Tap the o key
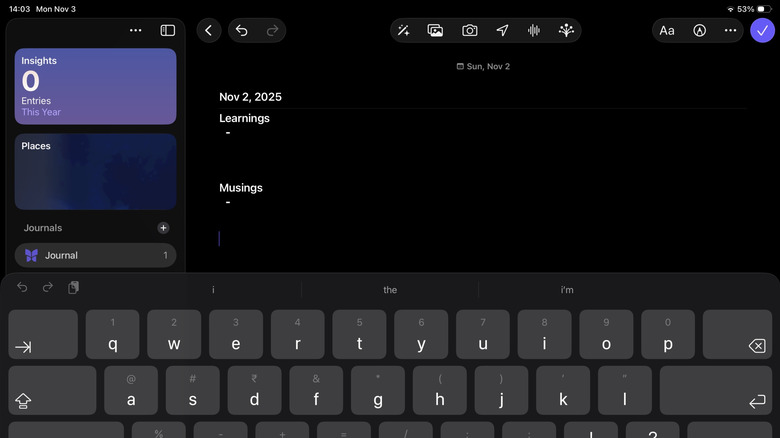The image size is (780, 438). coord(606,334)
